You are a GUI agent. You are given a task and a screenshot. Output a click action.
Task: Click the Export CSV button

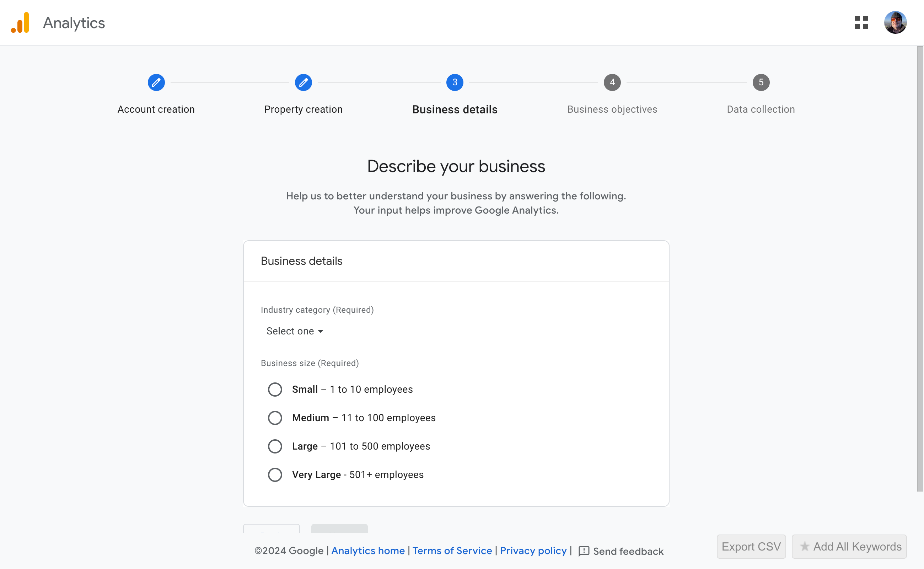(x=751, y=546)
